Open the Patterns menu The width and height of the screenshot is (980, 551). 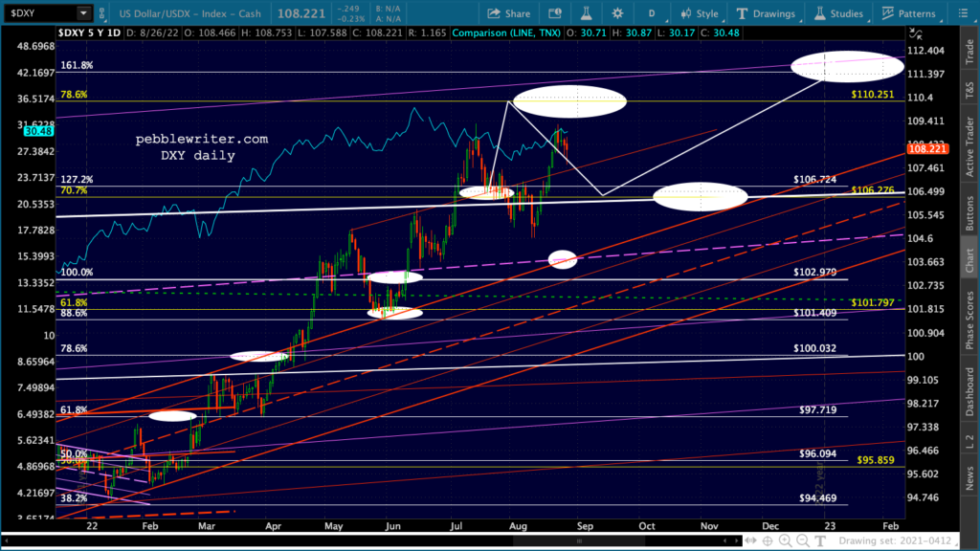point(908,13)
